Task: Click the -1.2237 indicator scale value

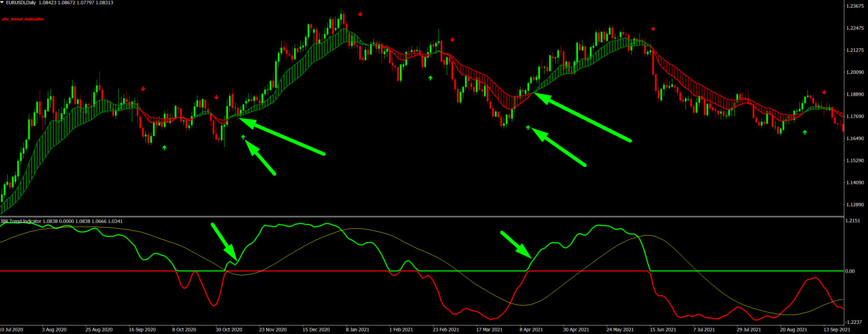Action: 854,322
